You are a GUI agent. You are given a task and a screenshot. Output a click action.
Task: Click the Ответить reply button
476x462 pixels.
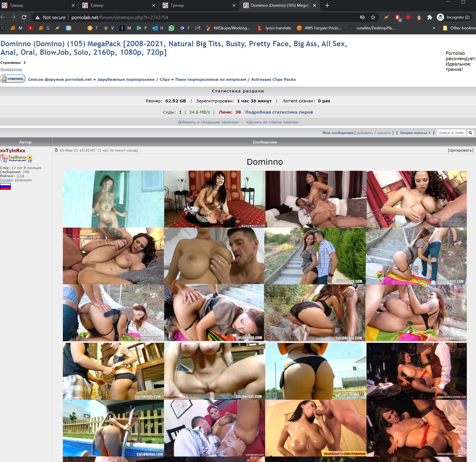tap(13, 79)
